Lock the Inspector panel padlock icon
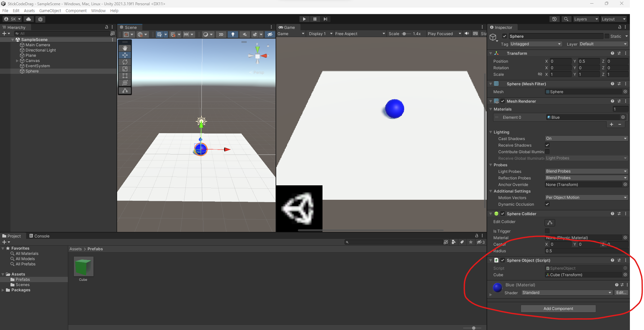The image size is (644, 330). point(619,27)
